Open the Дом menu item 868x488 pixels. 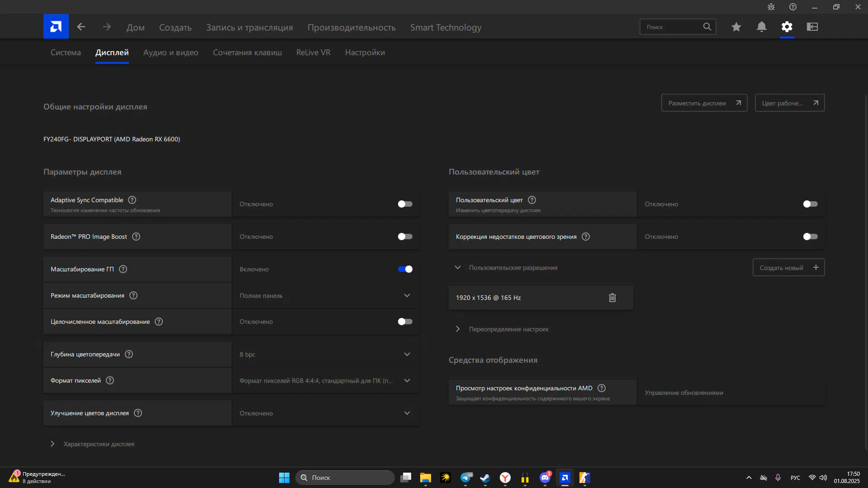point(136,27)
